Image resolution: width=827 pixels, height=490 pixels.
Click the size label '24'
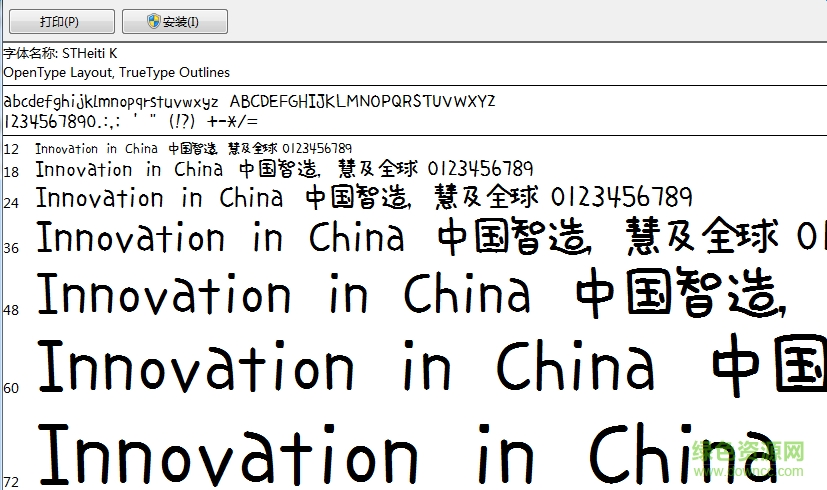(x=11, y=203)
